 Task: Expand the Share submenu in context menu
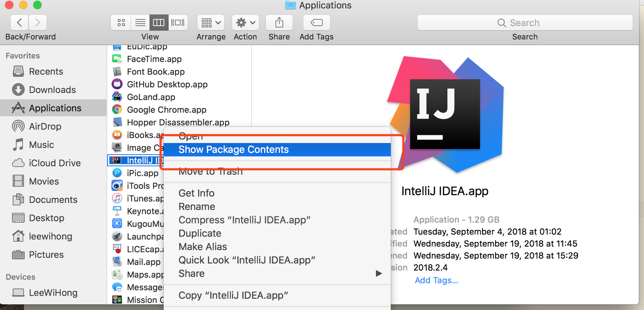point(277,273)
